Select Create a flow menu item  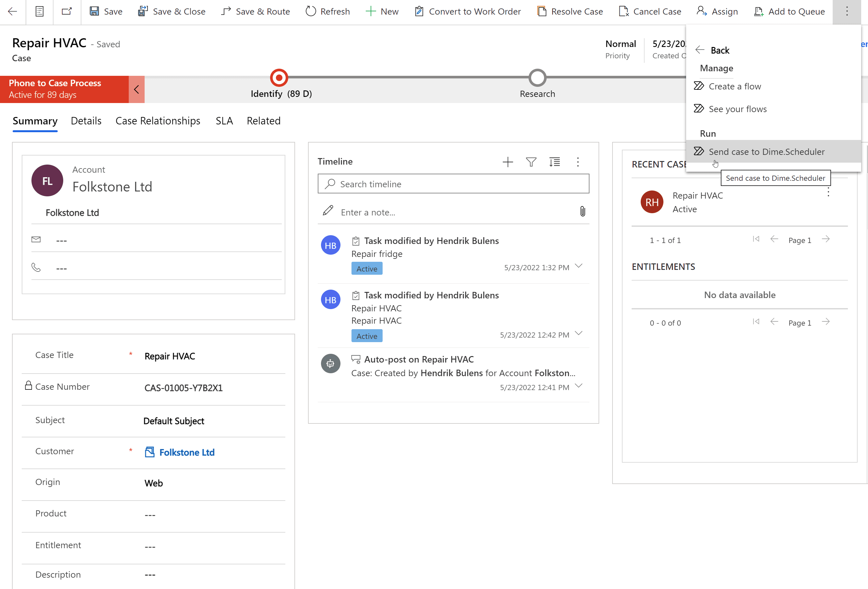point(734,86)
